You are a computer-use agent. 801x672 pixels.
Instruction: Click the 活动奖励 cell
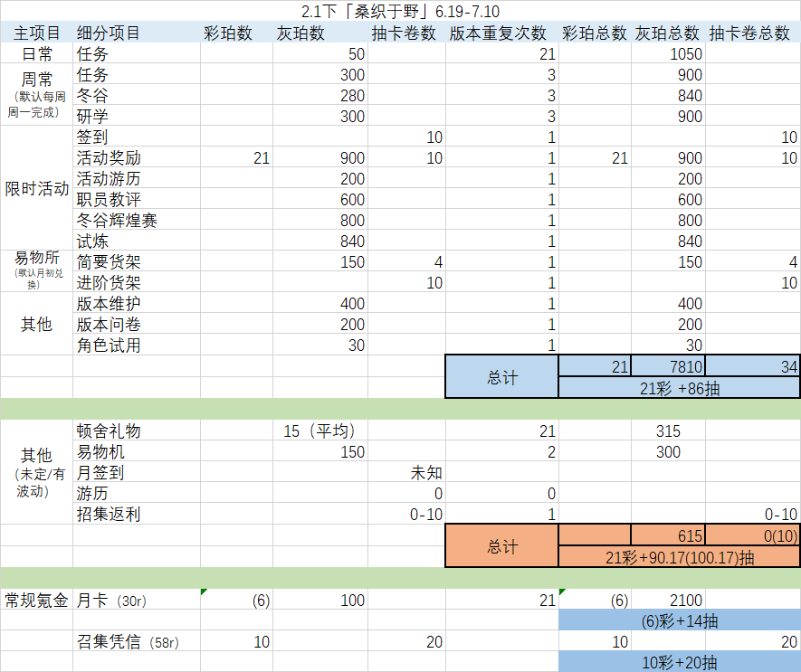coord(137,157)
